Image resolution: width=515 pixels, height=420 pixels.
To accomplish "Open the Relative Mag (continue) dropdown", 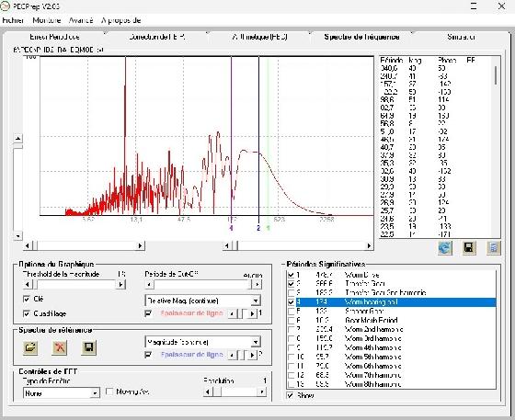I will point(257,301).
